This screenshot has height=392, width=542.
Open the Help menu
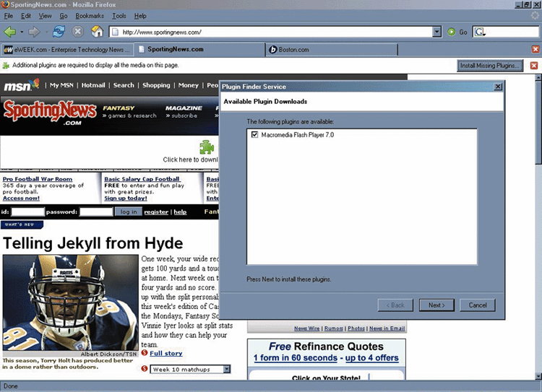(140, 16)
